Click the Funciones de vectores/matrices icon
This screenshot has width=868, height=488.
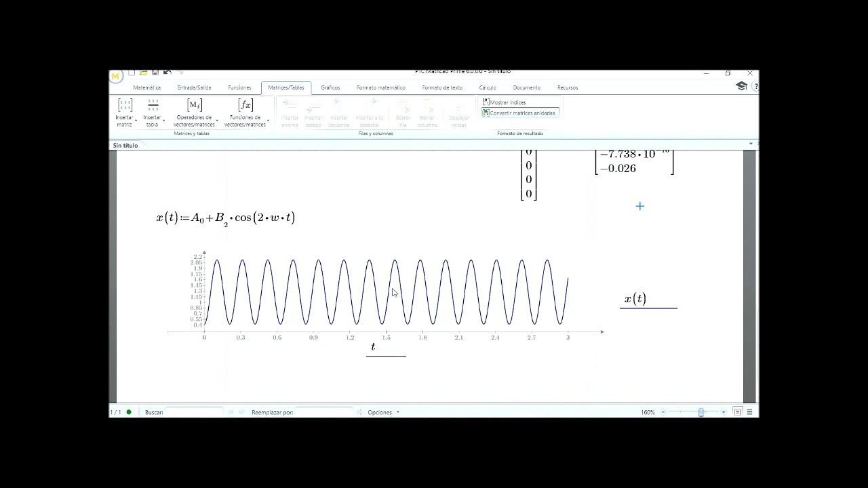245,105
